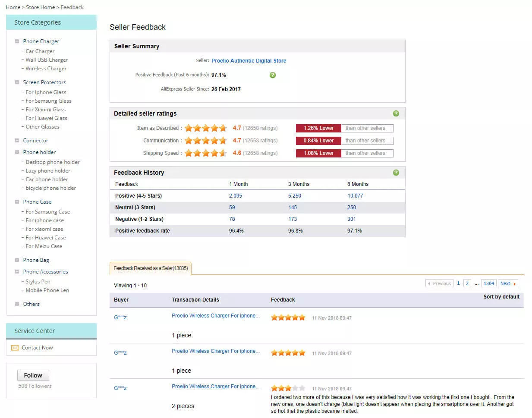Viewport: 532px width, 418px height.
Task: Collapse the Screen Protectors category
Action: pyautogui.click(x=17, y=82)
